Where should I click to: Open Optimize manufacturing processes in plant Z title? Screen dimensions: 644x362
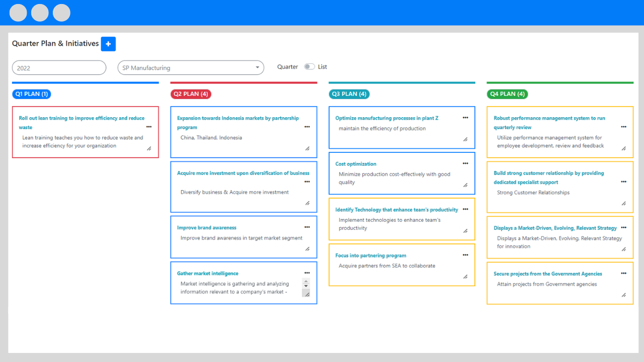click(x=387, y=118)
